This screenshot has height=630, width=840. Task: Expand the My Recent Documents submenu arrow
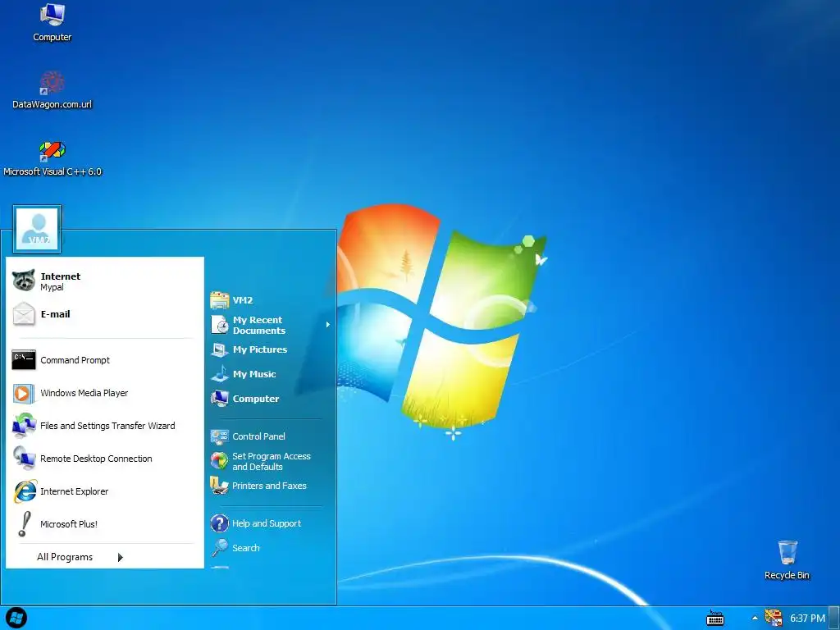(328, 325)
